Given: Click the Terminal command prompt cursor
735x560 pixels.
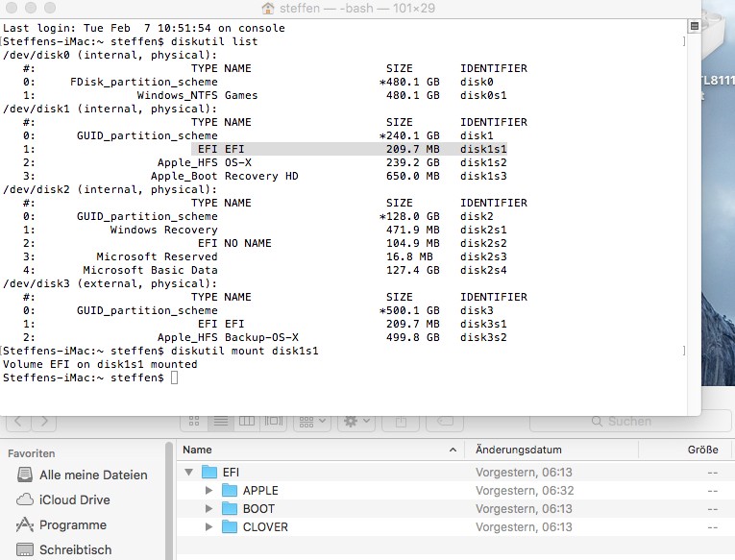Looking at the screenshot, I should [x=174, y=377].
